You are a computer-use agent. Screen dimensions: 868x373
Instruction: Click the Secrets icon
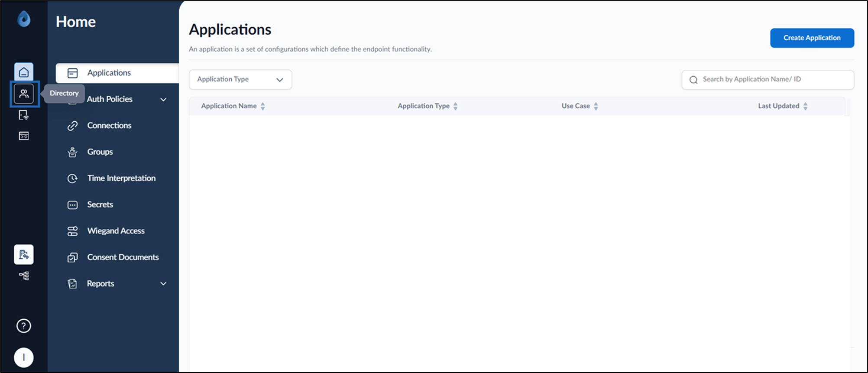[72, 205]
